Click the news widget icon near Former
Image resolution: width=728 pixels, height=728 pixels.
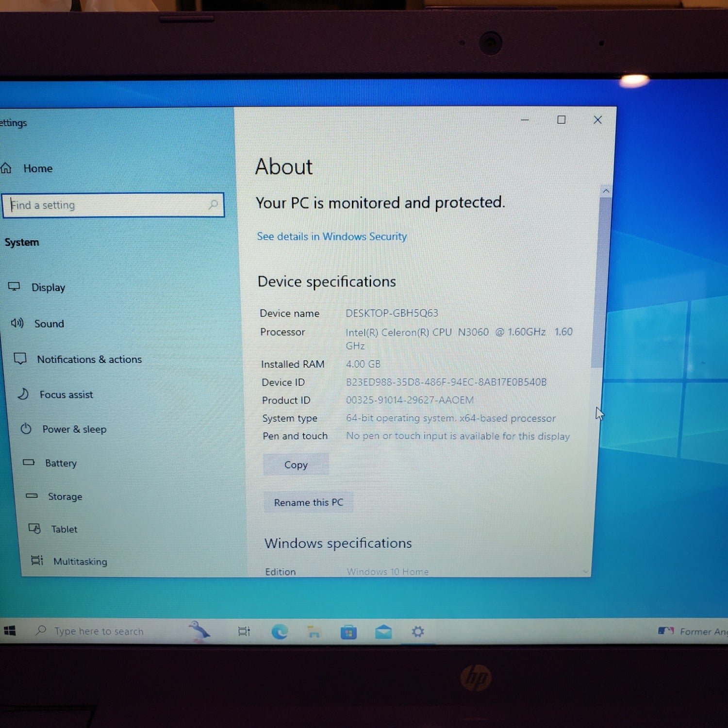pos(666,631)
